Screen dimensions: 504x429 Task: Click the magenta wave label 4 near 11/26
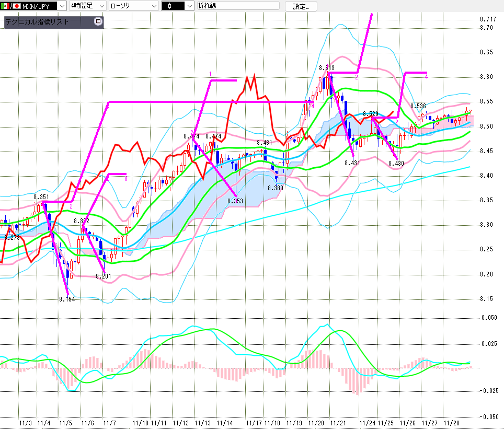pyautogui.click(x=426, y=77)
